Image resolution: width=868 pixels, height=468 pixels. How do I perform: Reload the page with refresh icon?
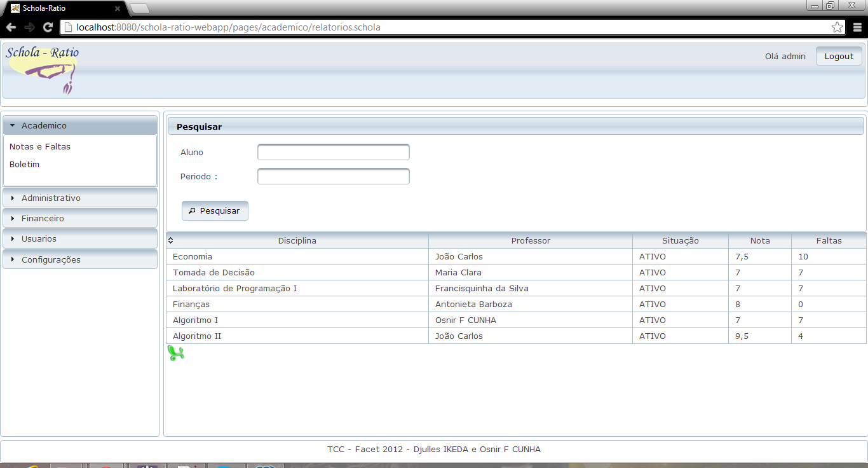click(48, 27)
